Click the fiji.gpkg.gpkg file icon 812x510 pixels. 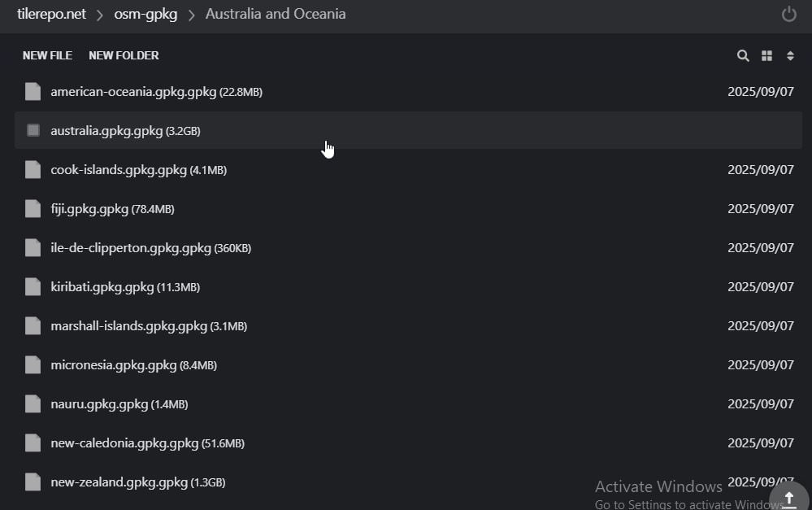click(x=33, y=209)
